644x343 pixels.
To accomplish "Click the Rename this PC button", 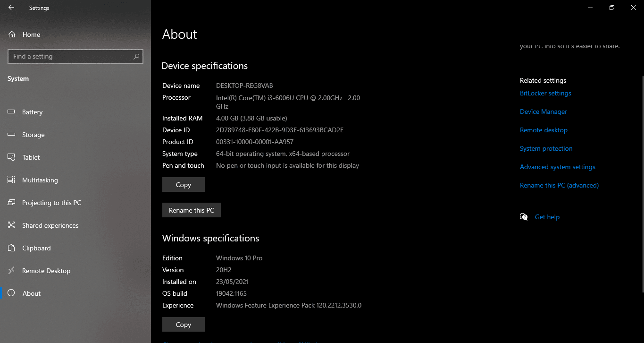I will [x=192, y=210].
